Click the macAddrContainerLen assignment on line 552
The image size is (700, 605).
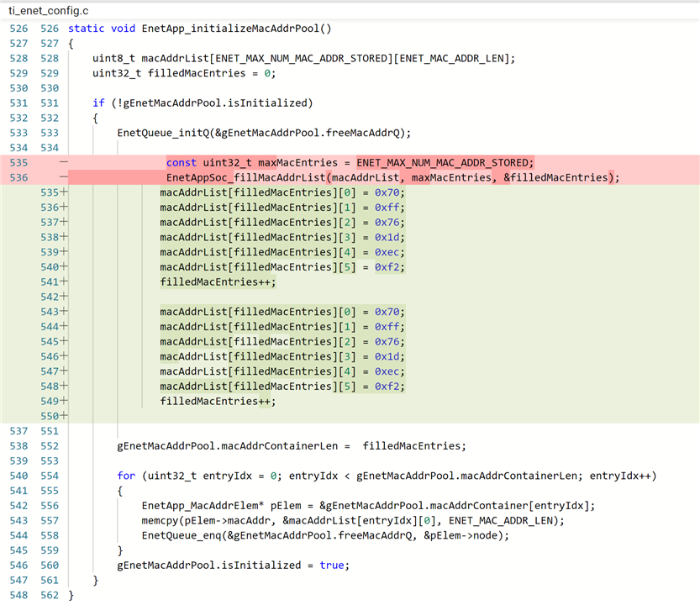coord(292,446)
